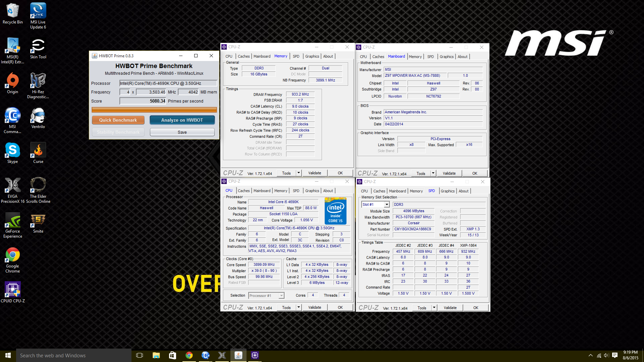Open the Skin Tool desktop icon
This screenshot has height=362, width=644.
pyautogui.click(x=38, y=49)
